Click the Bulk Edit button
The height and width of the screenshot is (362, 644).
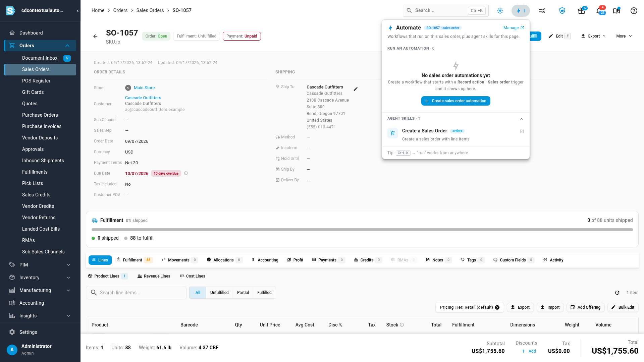coord(623,307)
